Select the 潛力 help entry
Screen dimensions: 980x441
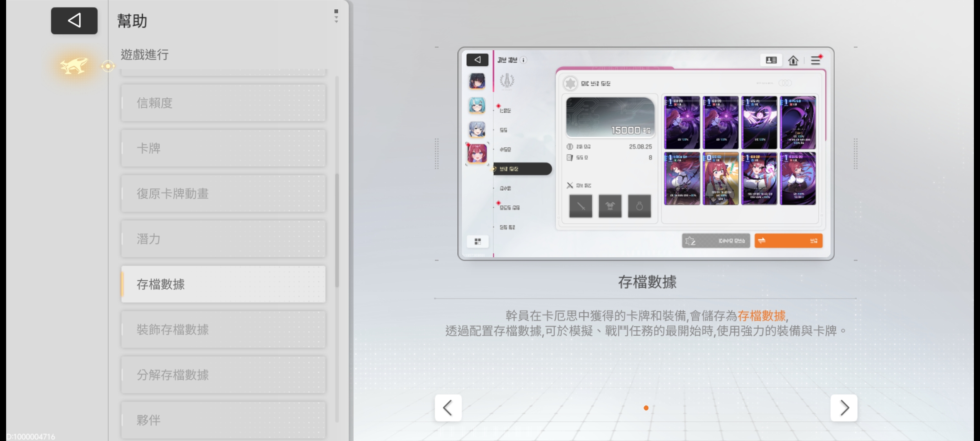[x=223, y=239]
